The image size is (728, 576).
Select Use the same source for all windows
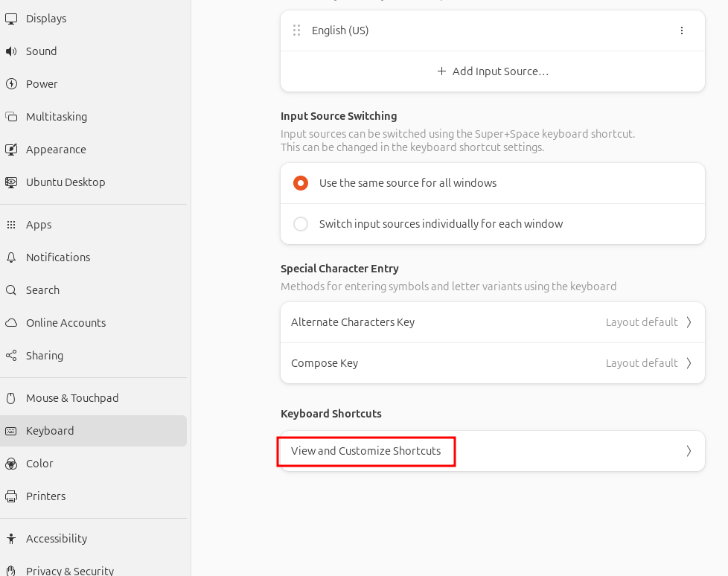tap(301, 183)
